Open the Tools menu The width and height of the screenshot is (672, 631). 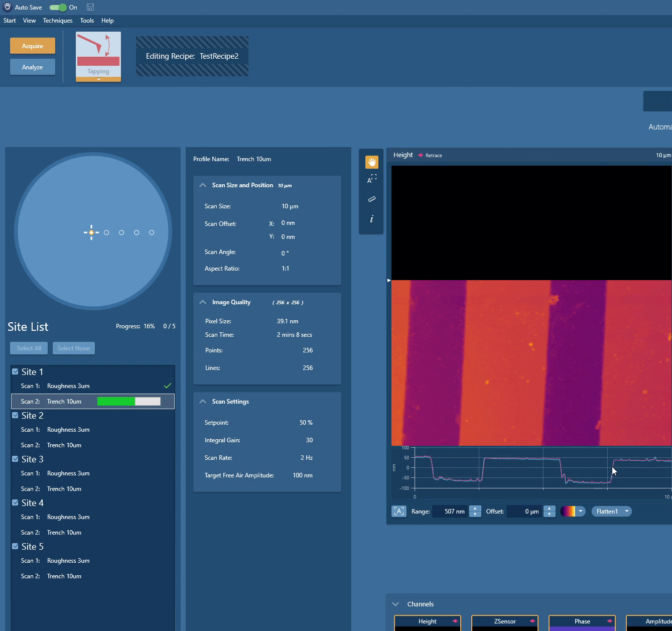(x=87, y=21)
